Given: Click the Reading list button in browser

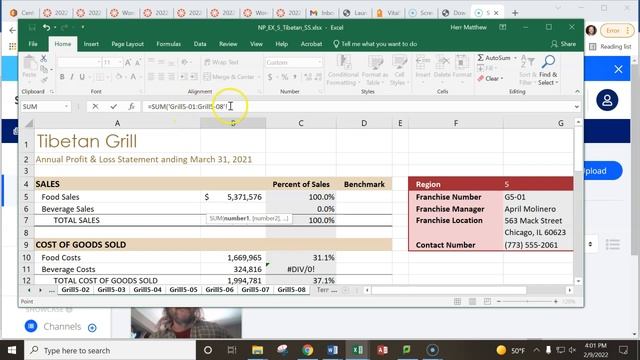Looking at the screenshot, I should pos(611,47).
